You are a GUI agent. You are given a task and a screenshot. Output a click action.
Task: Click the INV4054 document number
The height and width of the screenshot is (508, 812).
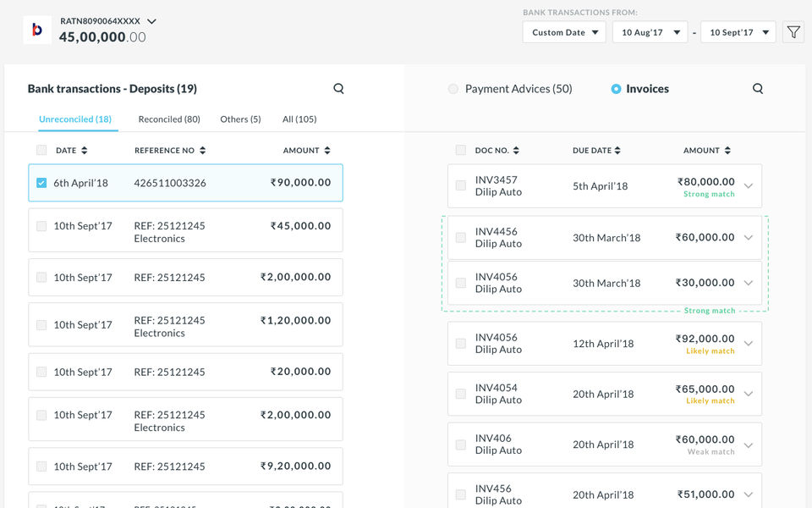click(497, 388)
